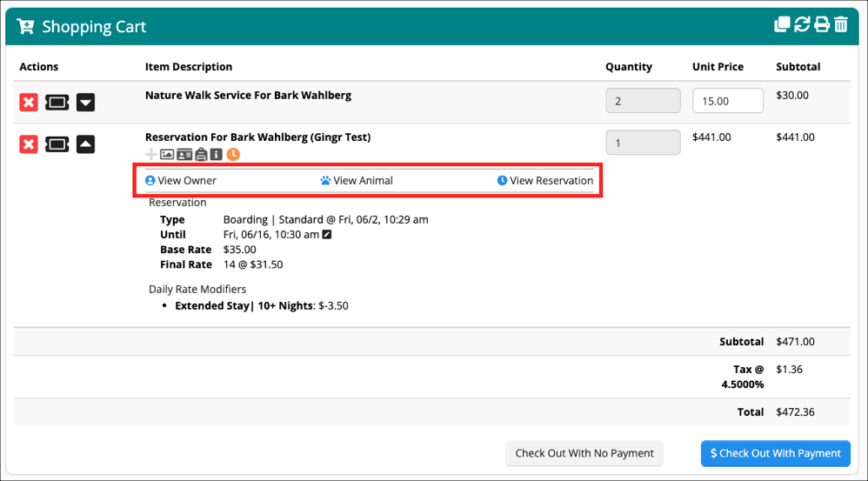
Task: Click the Reservation For Bark Wahlberg title
Action: click(x=258, y=137)
